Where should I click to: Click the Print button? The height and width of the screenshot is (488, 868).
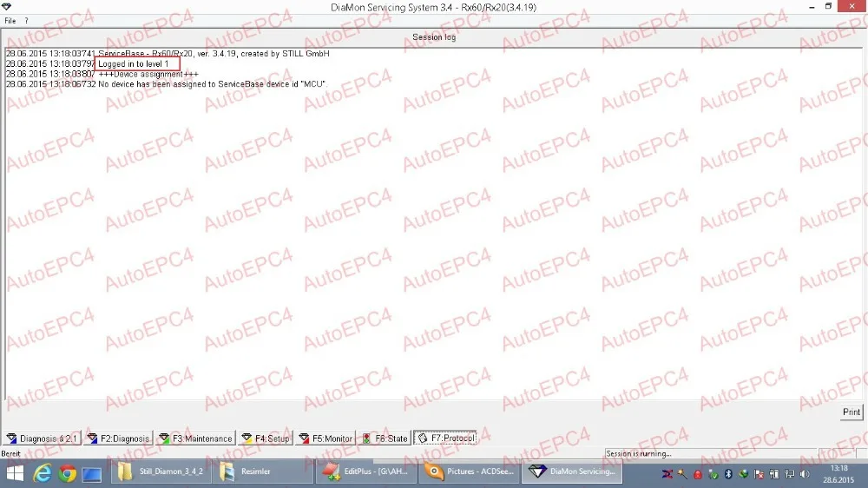pyautogui.click(x=852, y=412)
